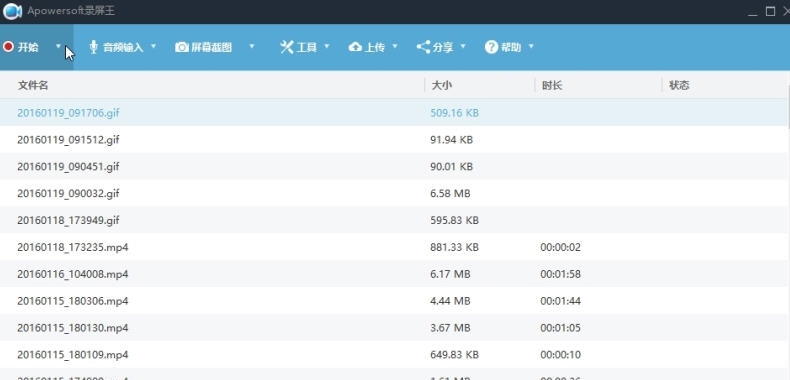This screenshot has height=380, width=790.
Task: Open the 帮助 menu label
Action: click(510, 47)
